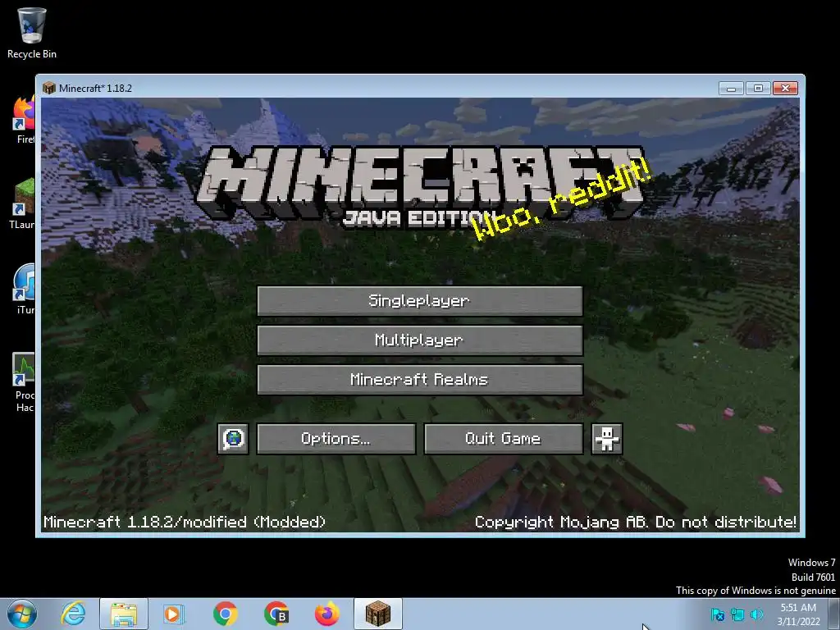Launch Chrome Beta from taskbar
The image size is (840, 630).
tap(276, 614)
